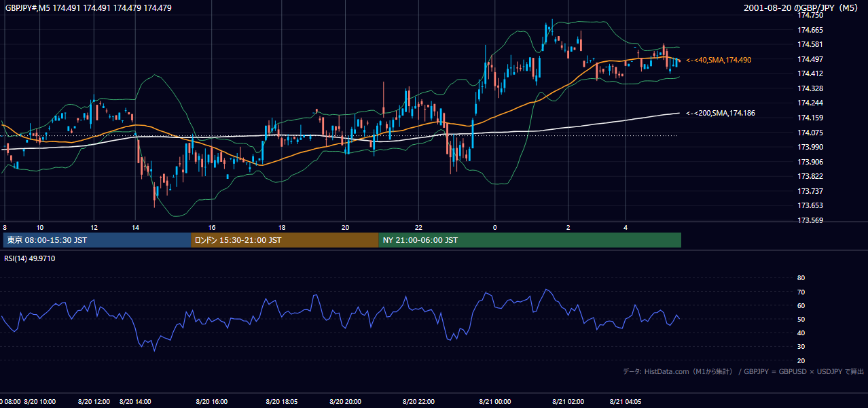Image resolution: width=868 pixels, height=408 pixels.
Task: Click hour label 22 under the price chart
Action: tap(418, 227)
